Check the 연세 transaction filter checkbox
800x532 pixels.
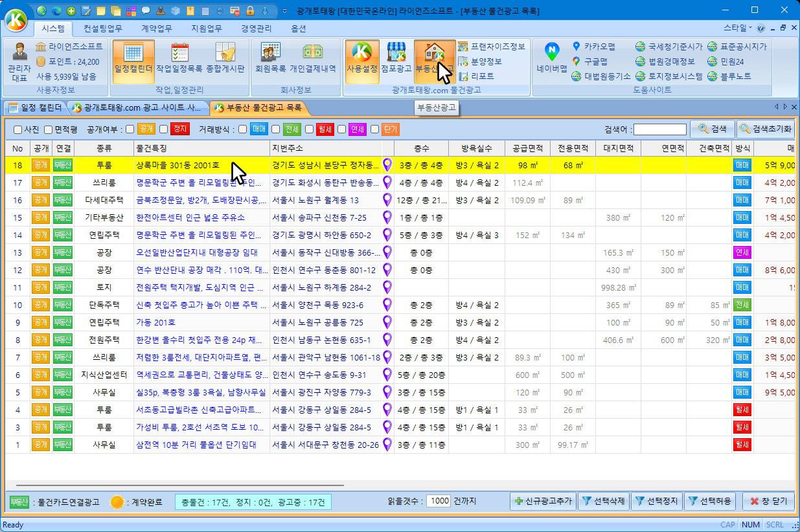click(x=341, y=129)
